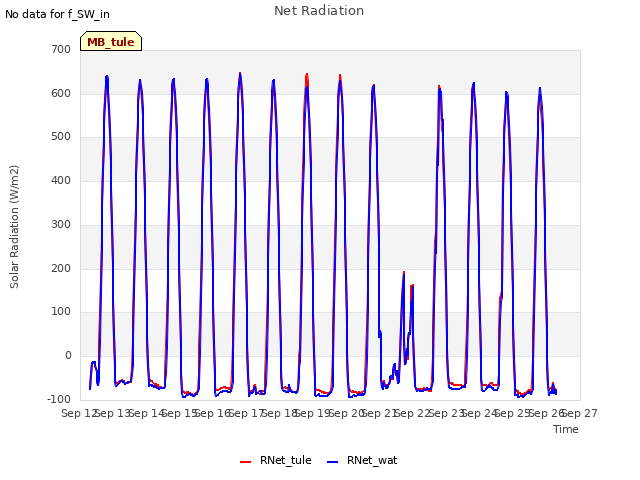Screen dimensions: 640x480
Task: Click the Solar Radiation (W/m2) axis label
Action: 14,227
